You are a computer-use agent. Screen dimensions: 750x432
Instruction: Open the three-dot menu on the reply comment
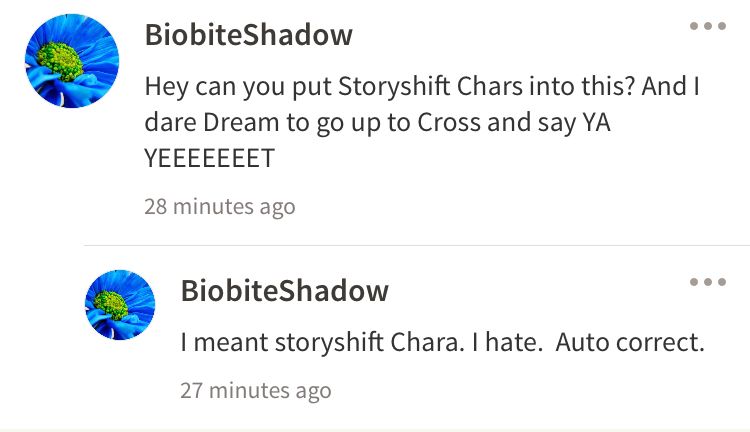707,282
